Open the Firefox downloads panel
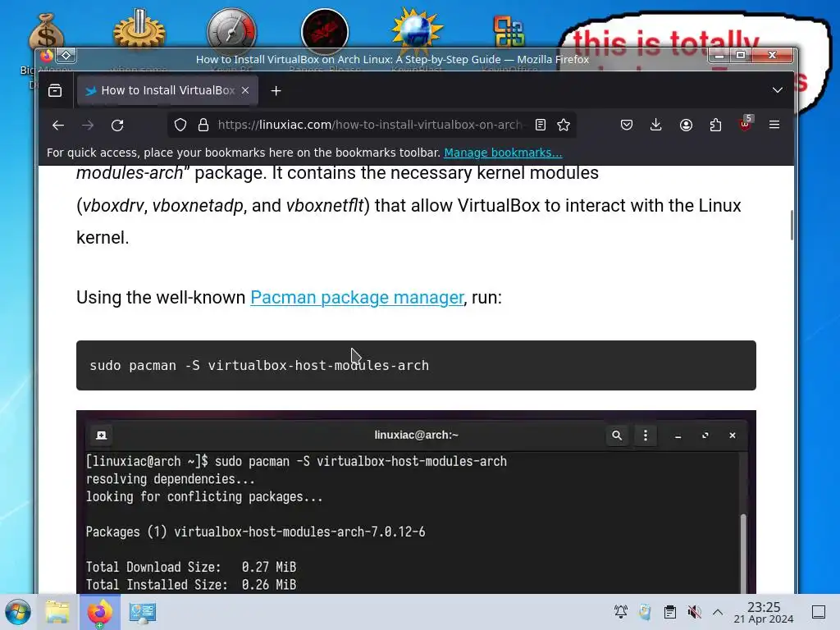This screenshot has height=630, width=840. point(655,125)
